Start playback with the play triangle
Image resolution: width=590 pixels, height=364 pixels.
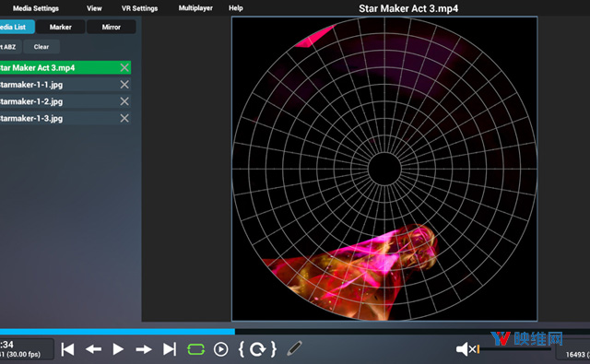(118, 349)
